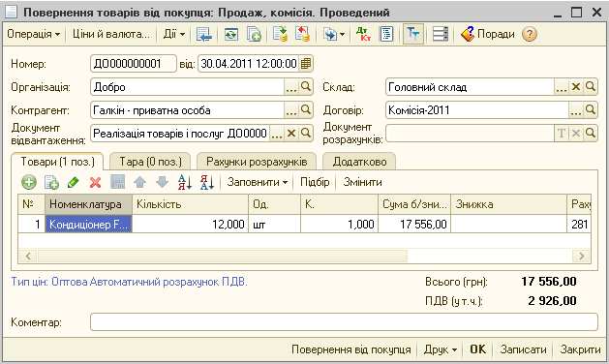
Task: Clear the Документ відвантаження field
Action: click(x=291, y=134)
